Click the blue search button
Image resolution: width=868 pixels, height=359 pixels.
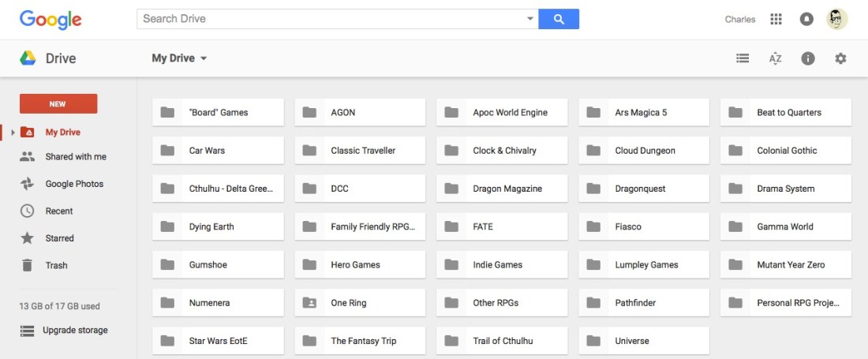click(559, 19)
